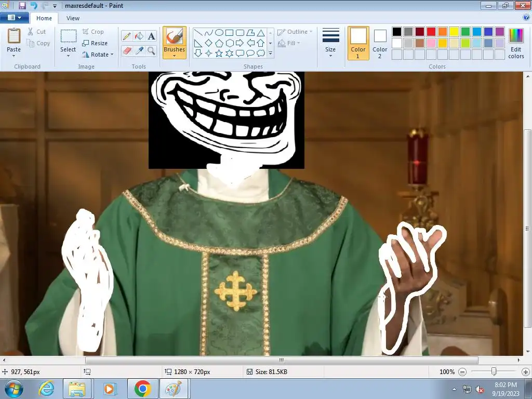The height and width of the screenshot is (399, 532).
Task: Click the rectangular Select tool icon
Action: [68, 36]
